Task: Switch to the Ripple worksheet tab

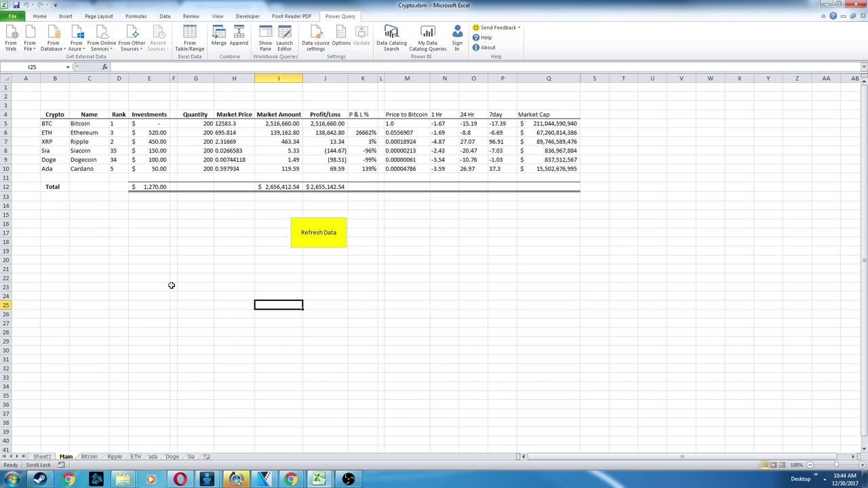Action: coord(114,457)
